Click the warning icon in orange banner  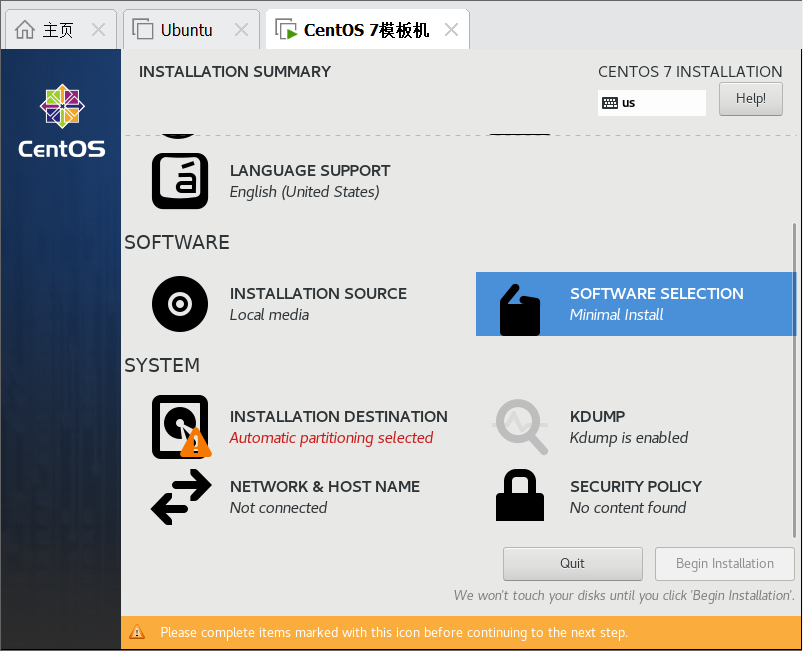(x=137, y=632)
